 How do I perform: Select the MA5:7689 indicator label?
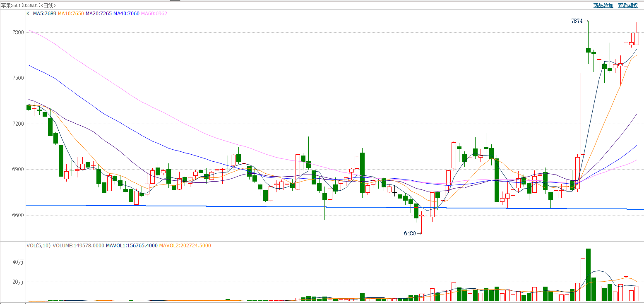(45, 14)
